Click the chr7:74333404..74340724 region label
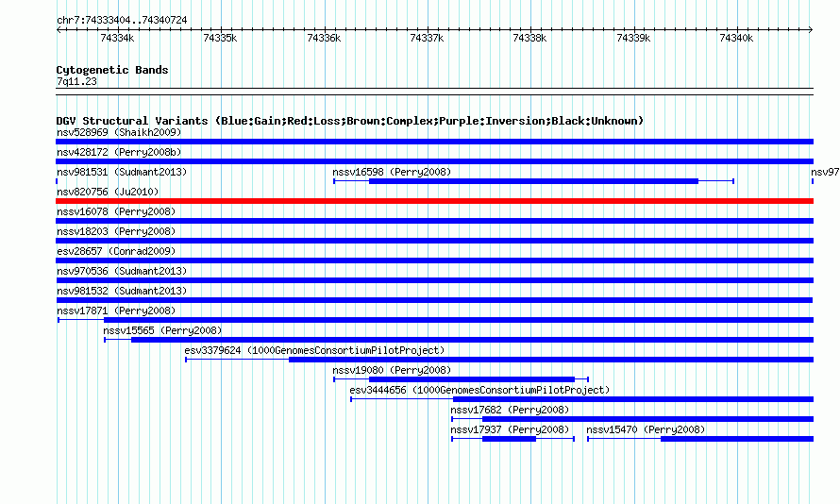The width and height of the screenshot is (840, 504). (x=122, y=20)
